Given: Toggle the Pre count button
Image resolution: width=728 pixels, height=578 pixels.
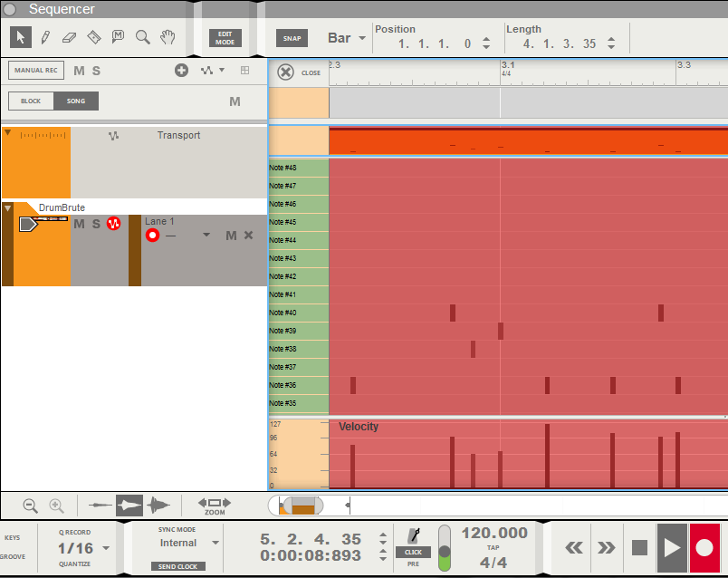Looking at the screenshot, I should click(x=413, y=564).
